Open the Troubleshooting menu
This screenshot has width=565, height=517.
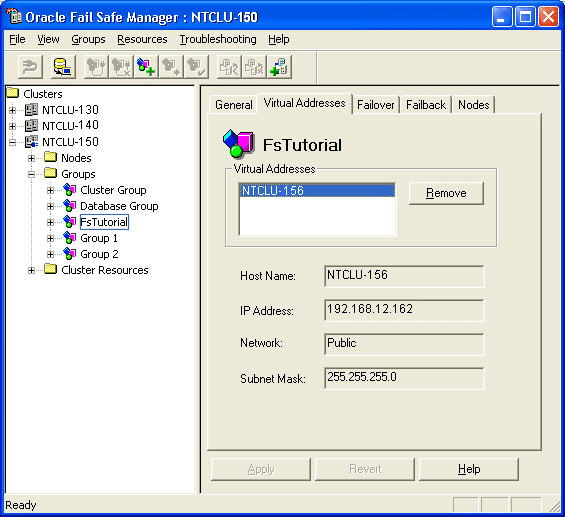click(x=218, y=39)
